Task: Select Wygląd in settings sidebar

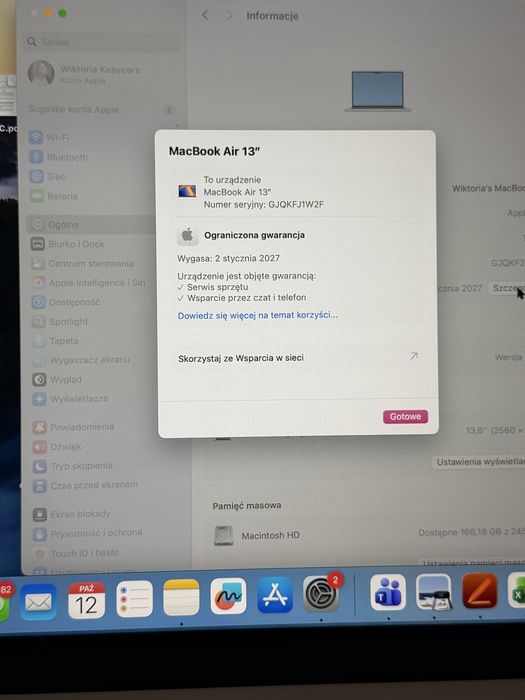Action: point(57,379)
